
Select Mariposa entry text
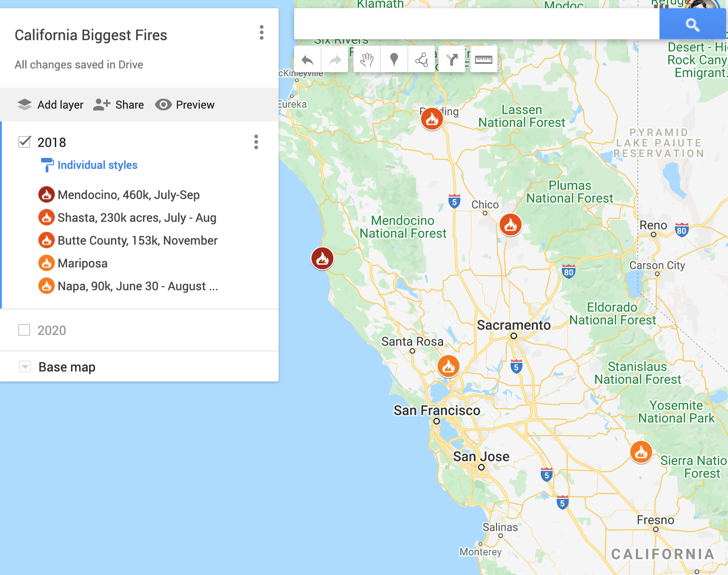click(x=83, y=263)
